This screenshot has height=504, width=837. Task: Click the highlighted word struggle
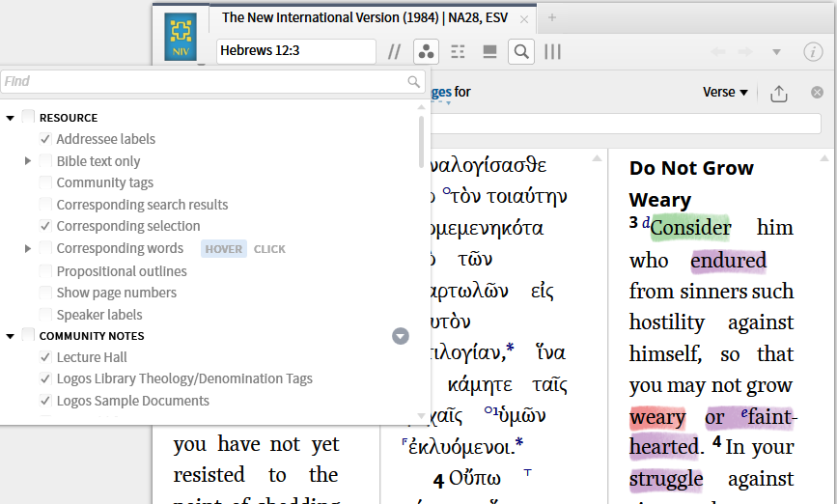pos(666,479)
